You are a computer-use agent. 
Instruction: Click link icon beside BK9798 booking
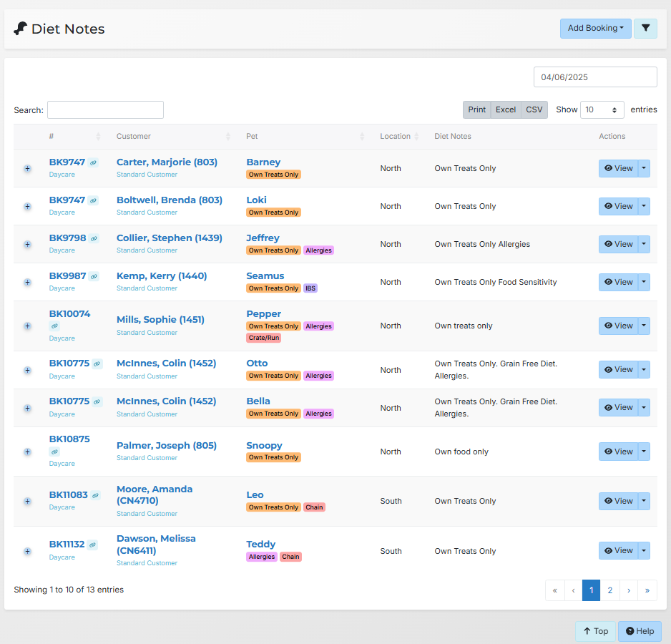(x=94, y=238)
